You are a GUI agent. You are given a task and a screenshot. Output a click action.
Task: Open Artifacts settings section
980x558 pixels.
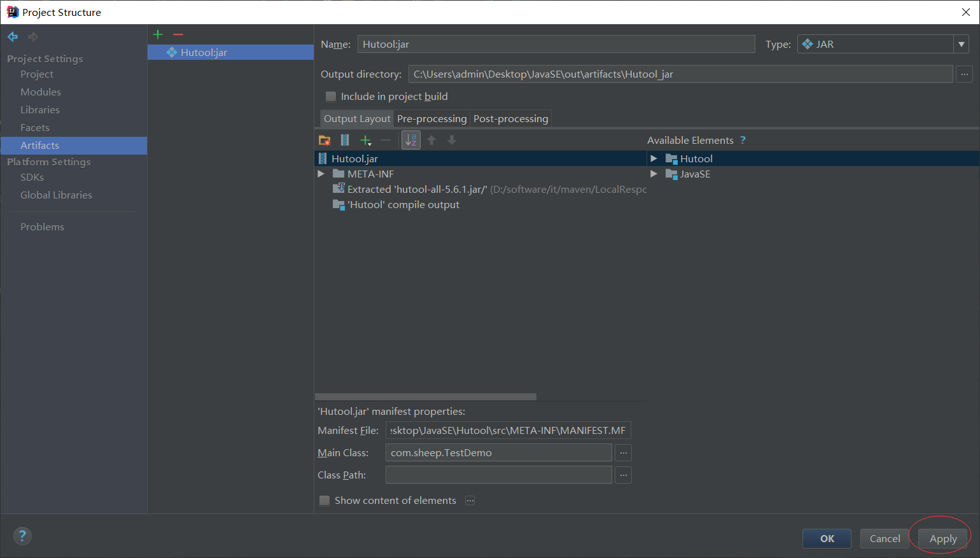tap(39, 146)
